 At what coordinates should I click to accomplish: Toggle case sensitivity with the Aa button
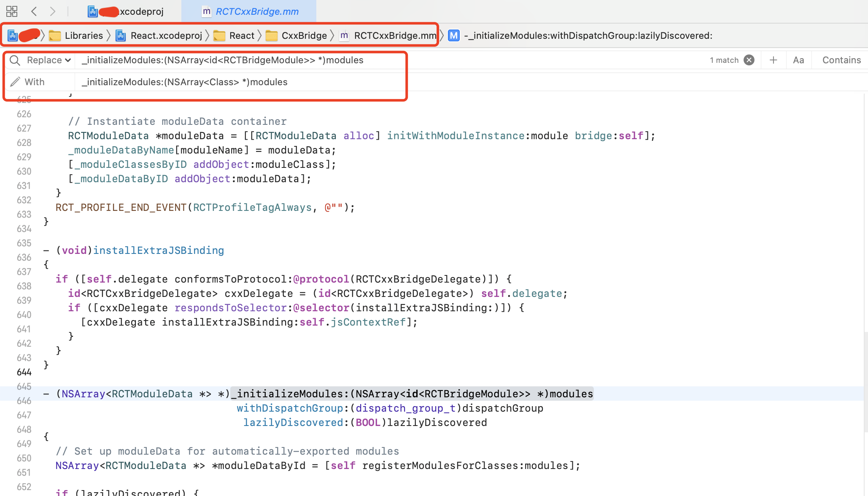click(x=798, y=60)
